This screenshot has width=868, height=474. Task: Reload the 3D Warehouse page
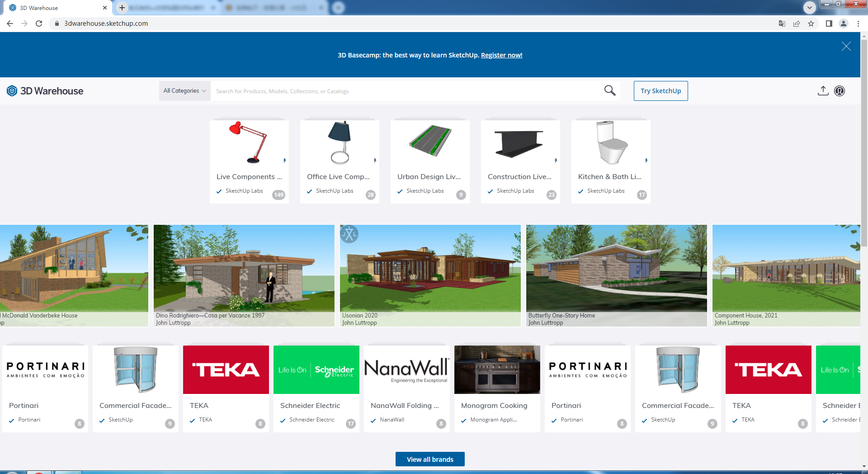point(39,24)
